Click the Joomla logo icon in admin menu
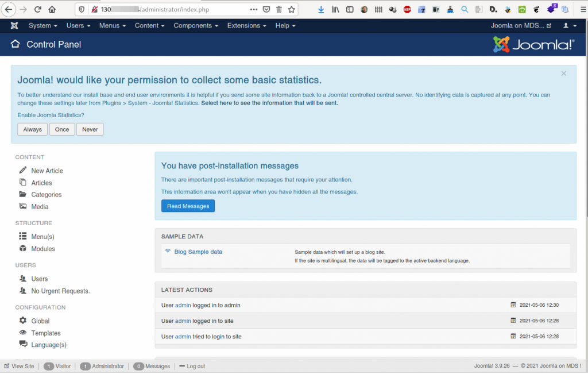The width and height of the screenshot is (588, 374). pos(14,25)
